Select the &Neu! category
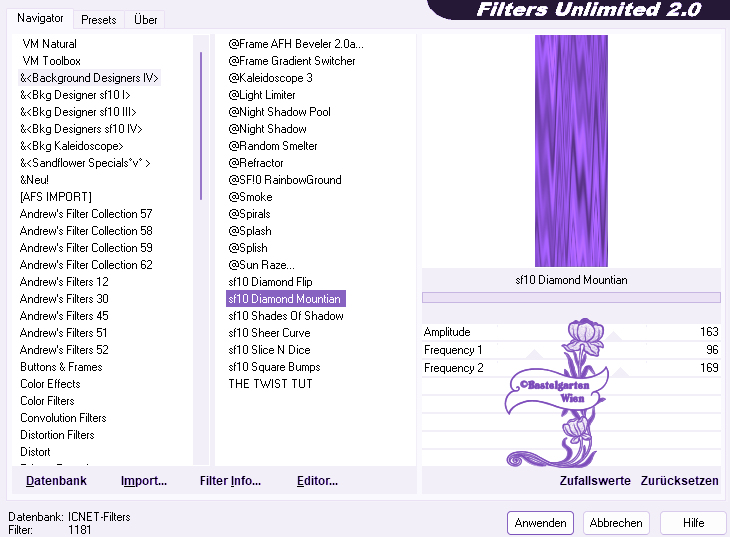This screenshot has width=730, height=537. click(34, 180)
